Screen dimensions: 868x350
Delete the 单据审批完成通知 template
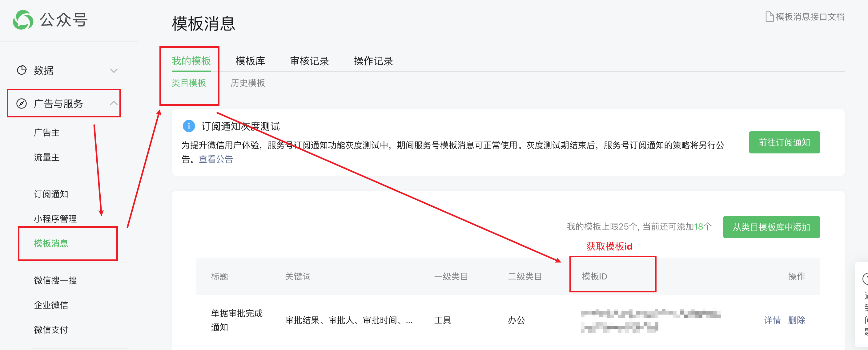coord(796,320)
